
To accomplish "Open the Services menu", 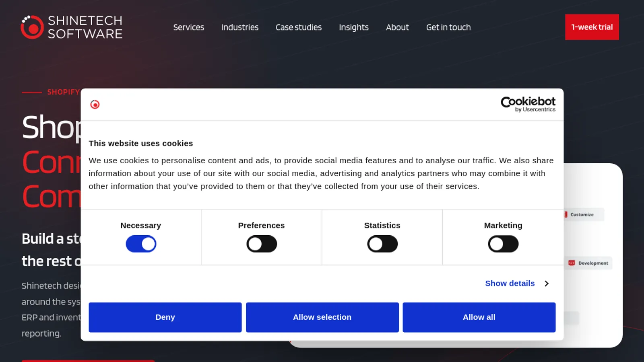I will 188,27.
